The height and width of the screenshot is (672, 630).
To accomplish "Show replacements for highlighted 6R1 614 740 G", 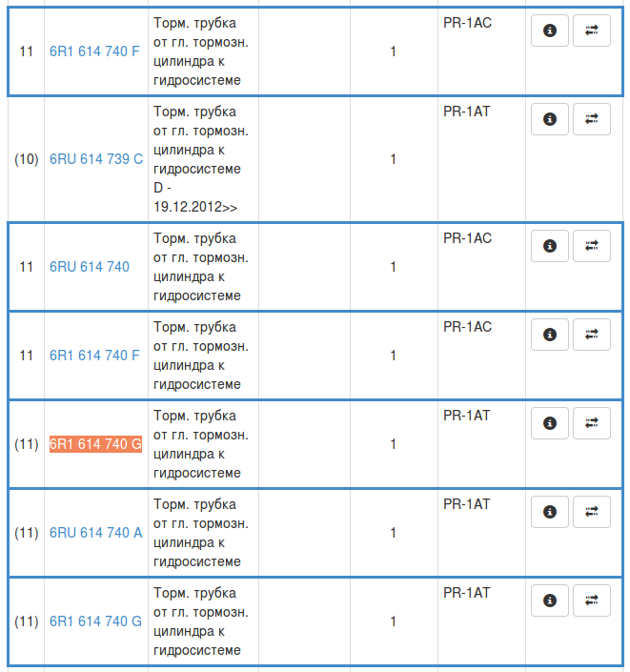I will pyautogui.click(x=592, y=423).
